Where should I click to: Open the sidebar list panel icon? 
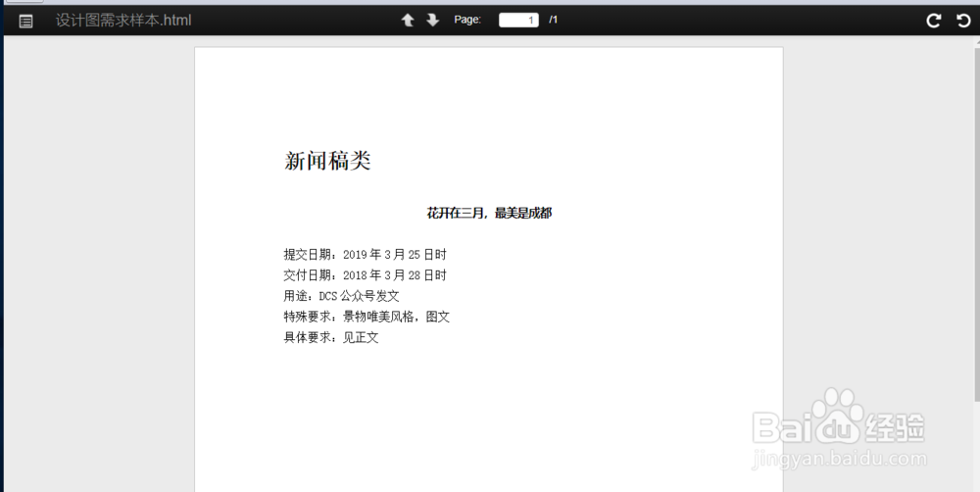tap(25, 21)
